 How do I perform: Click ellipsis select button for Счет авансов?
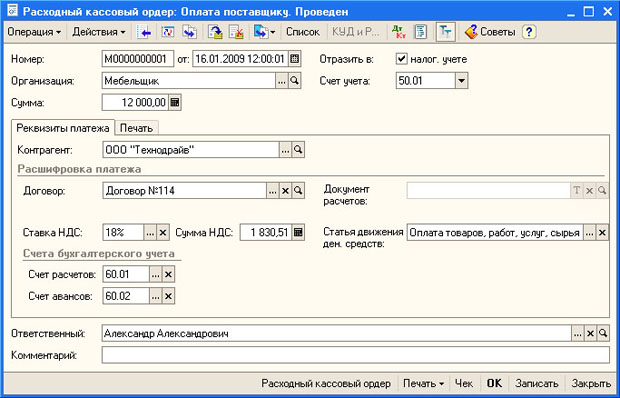point(156,296)
